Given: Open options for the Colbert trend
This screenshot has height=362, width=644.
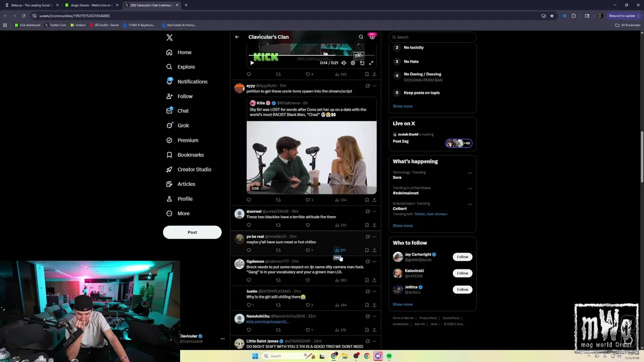Looking at the screenshot, I should (x=470, y=204).
